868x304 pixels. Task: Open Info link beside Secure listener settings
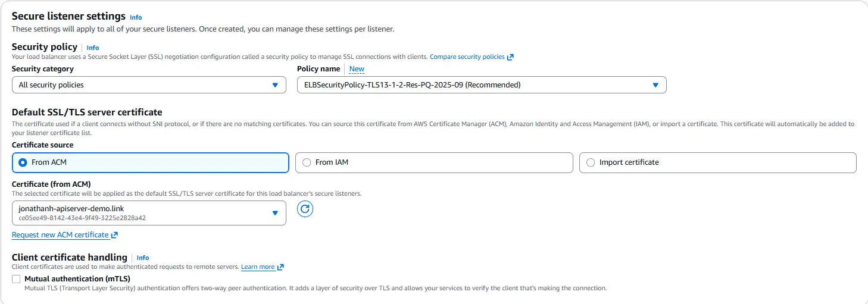click(136, 17)
